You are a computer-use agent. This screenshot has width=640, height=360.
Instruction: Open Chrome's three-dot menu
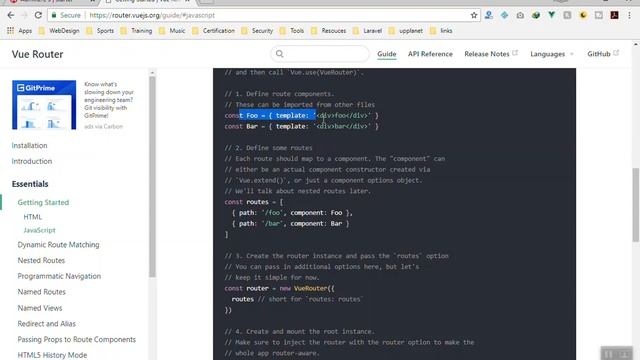pyautogui.click(x=629, y=15)
